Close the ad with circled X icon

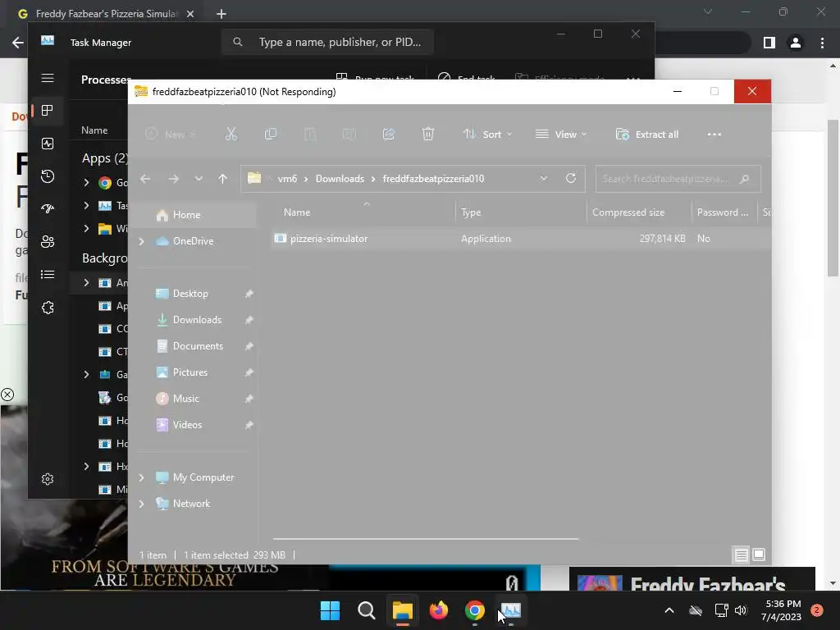(7, 395)
